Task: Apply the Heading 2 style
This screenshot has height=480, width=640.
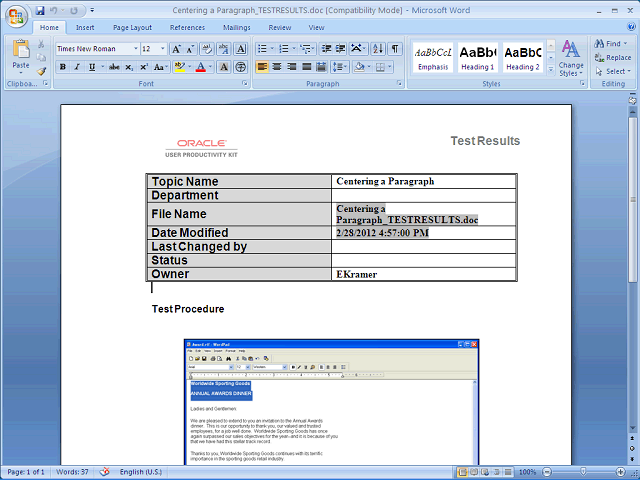Action: pyautogui.click(x=522, y=58)
